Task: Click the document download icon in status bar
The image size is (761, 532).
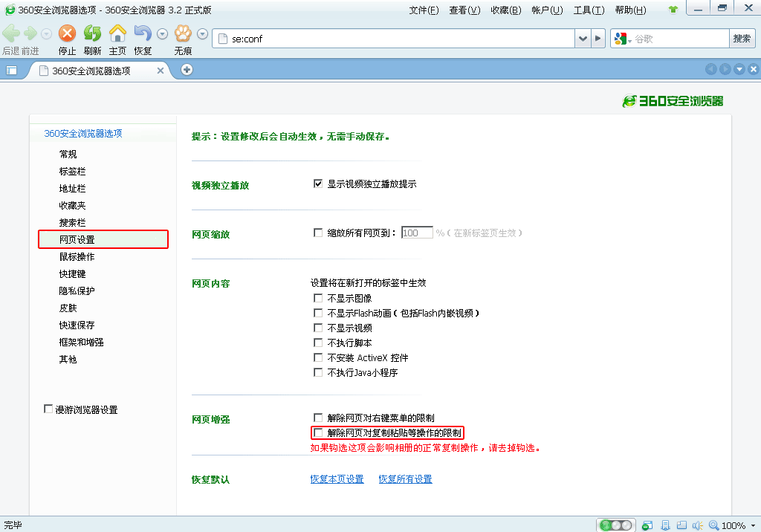Action: tap(665, 525)
